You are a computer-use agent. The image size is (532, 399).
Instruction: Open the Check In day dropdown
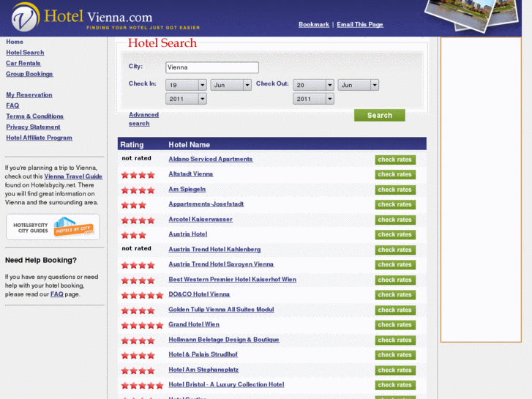[186, 85]
